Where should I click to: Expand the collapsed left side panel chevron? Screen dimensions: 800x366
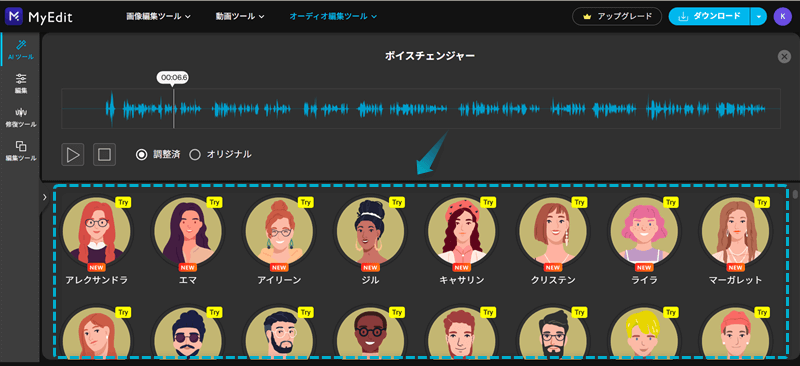pyautogui.click(x=44, y=197)
